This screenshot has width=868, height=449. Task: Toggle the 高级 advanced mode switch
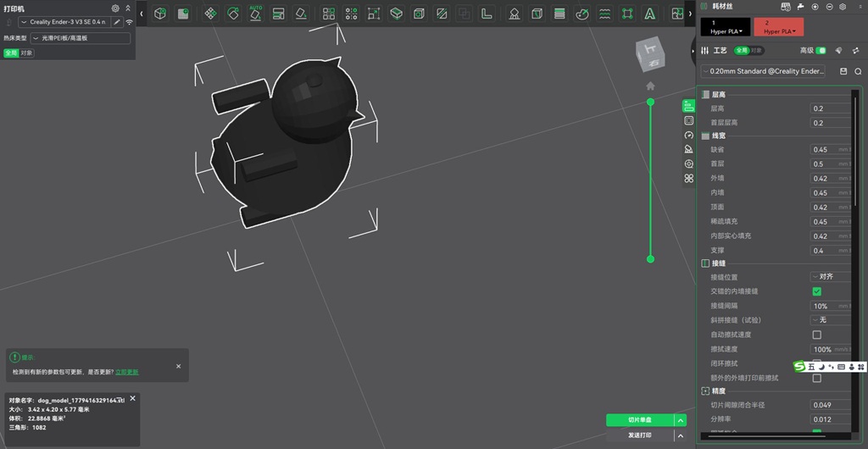pos(821,50)
